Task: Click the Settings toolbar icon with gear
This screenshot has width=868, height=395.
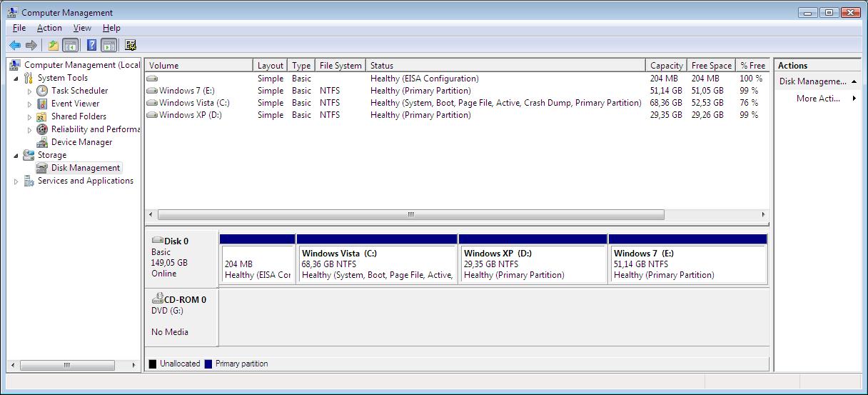Action: pos(131,45)
